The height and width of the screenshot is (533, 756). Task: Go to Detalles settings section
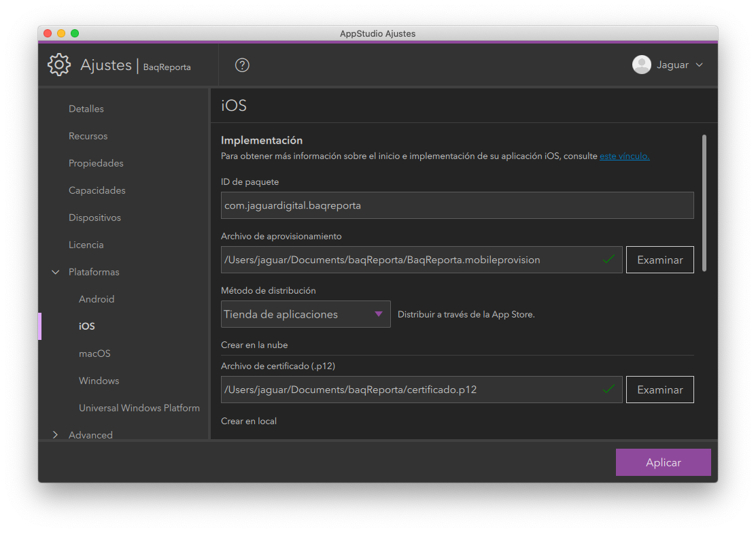86,109
